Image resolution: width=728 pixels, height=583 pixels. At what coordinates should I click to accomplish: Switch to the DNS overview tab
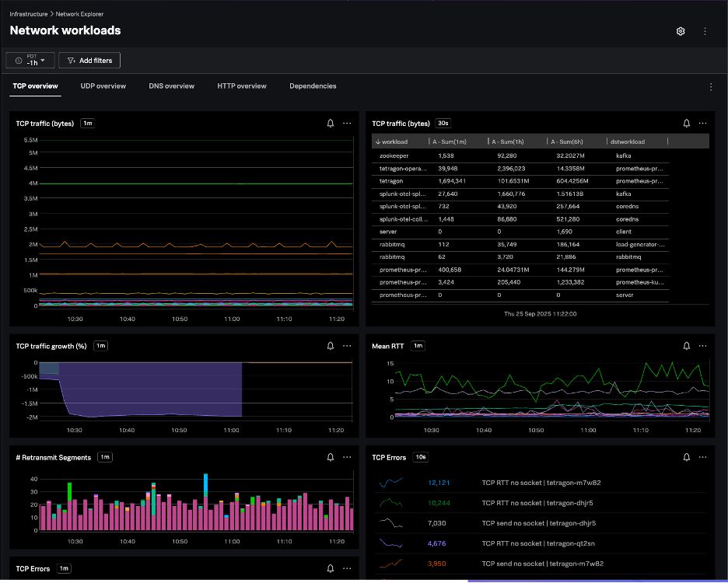click(171, 86)
